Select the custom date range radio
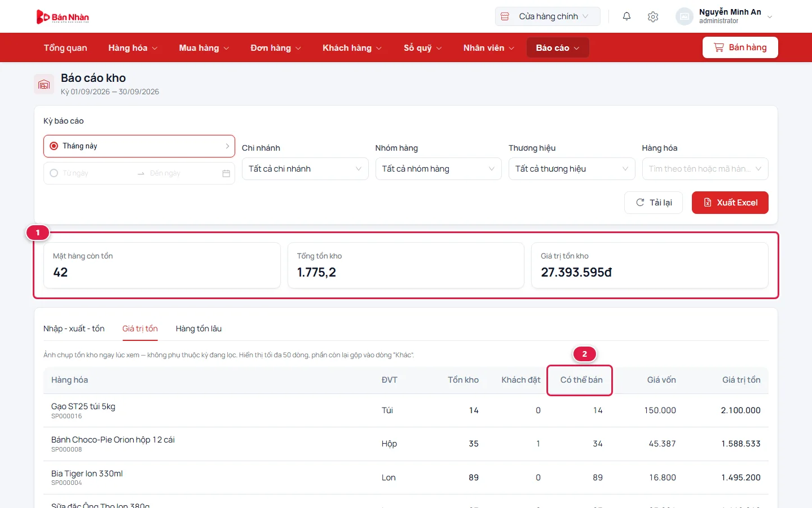This screenshot has width=812, height=508. coord(54,173)
